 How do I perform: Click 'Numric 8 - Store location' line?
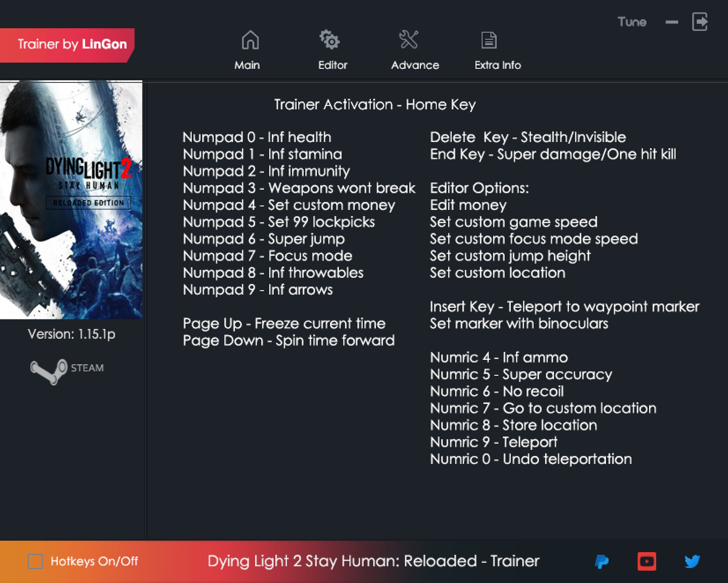tap(514, 425)
